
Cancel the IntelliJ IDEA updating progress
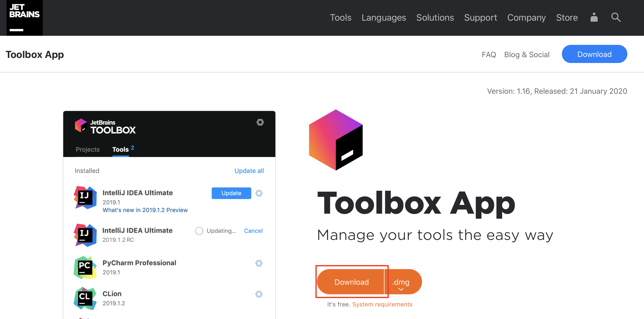click(253, 231)
